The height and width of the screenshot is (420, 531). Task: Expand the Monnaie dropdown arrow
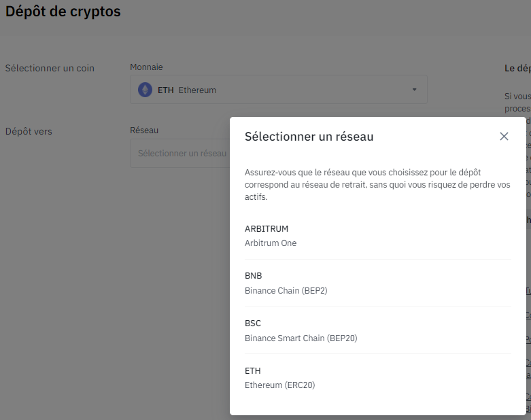click(x=414, y=90)
